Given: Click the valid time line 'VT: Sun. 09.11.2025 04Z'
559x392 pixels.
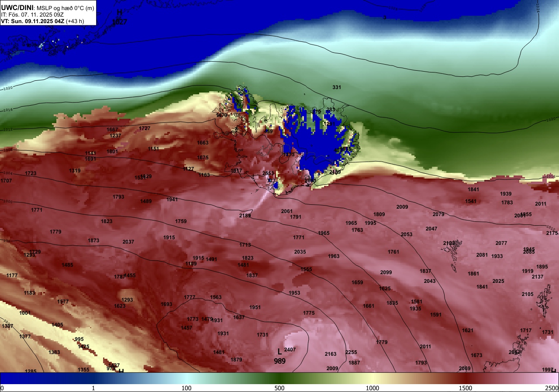Looking at the screenshot, I should [32, 21].
